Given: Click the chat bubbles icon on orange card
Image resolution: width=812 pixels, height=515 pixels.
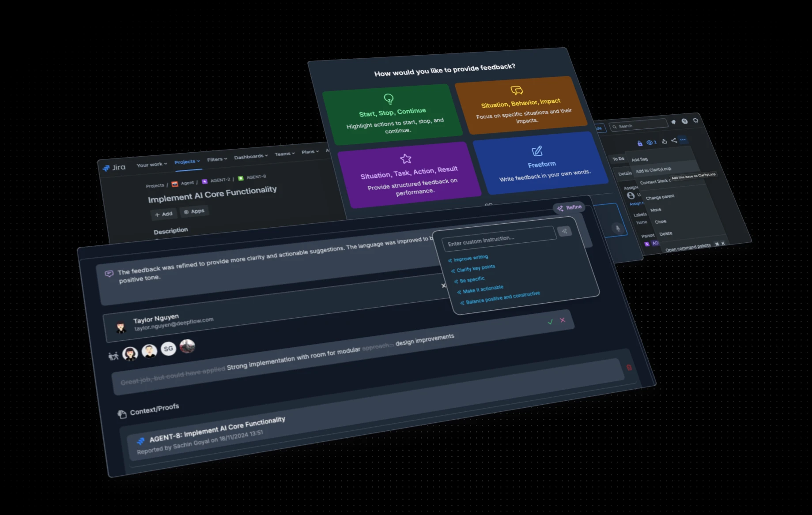Looking at the screenshot, I should click(x=517, y=90).
